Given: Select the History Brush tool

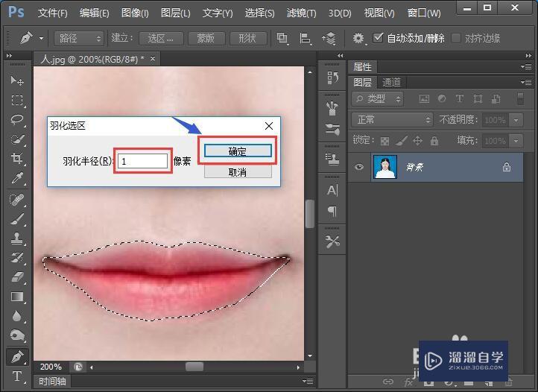Looking at the screenshot, I should [x=17, y=257].
